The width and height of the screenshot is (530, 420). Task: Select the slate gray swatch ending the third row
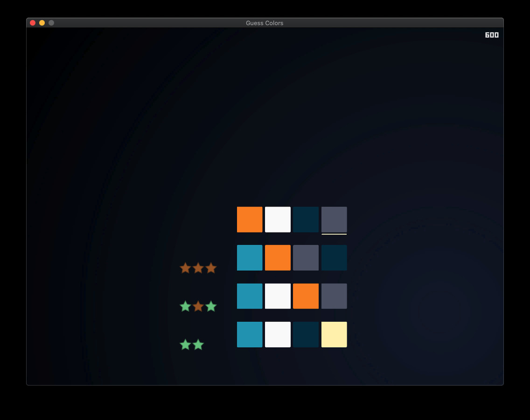click(334, 296)
